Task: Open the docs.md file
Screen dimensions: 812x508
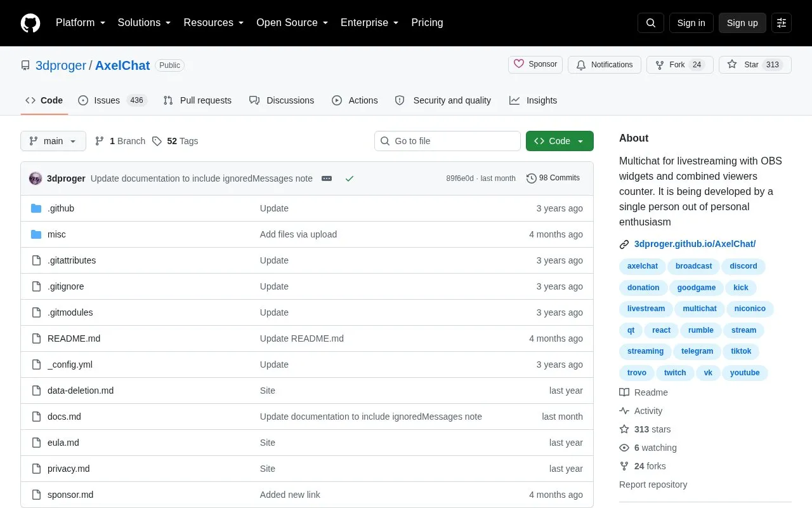Action: point(64,417)
